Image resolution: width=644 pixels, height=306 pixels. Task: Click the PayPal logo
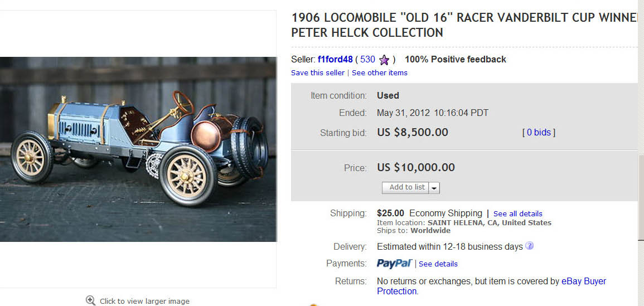click(394, 263)
